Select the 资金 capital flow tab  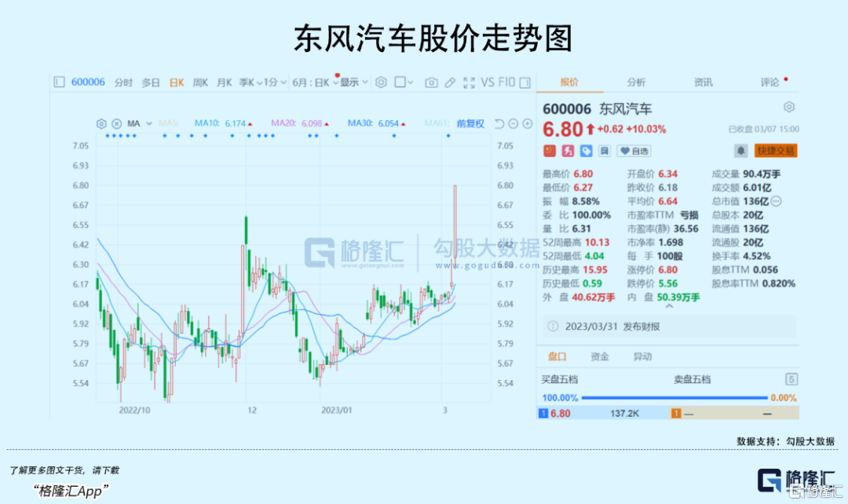[x=600, y=356]
